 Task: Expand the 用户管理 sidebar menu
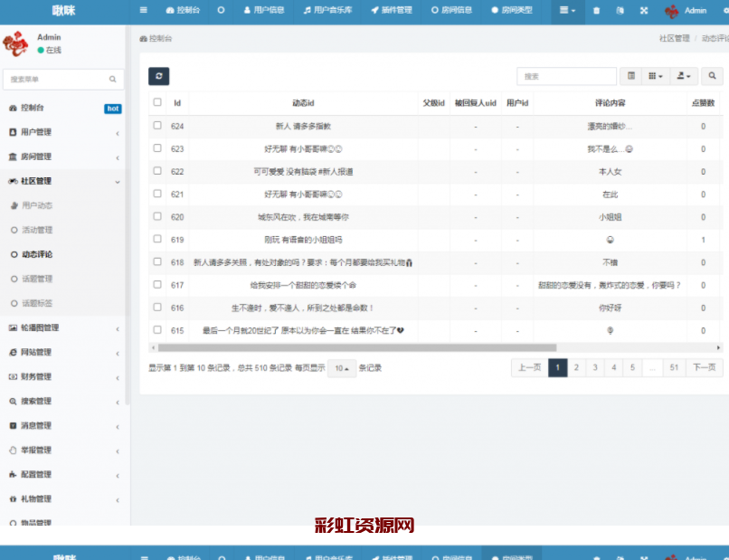(63, 132)
